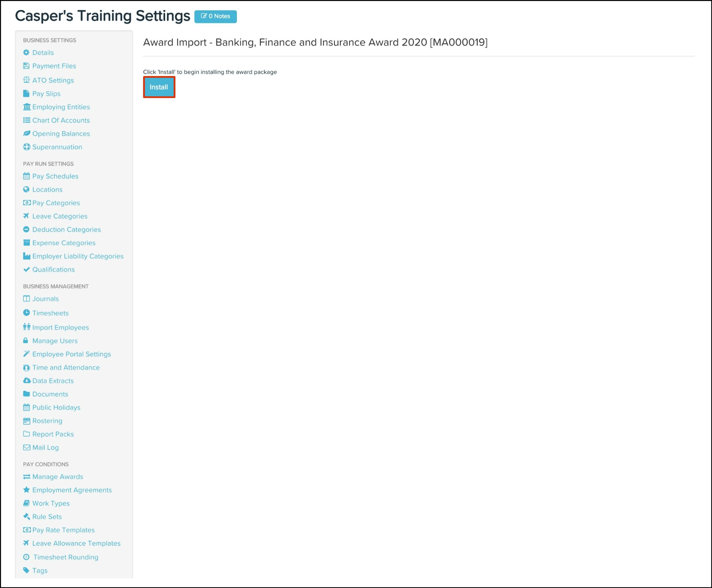Viewport: 712px width, 588px height.
Task: Open Manage Awards page
Action: (x=58, y=477)
